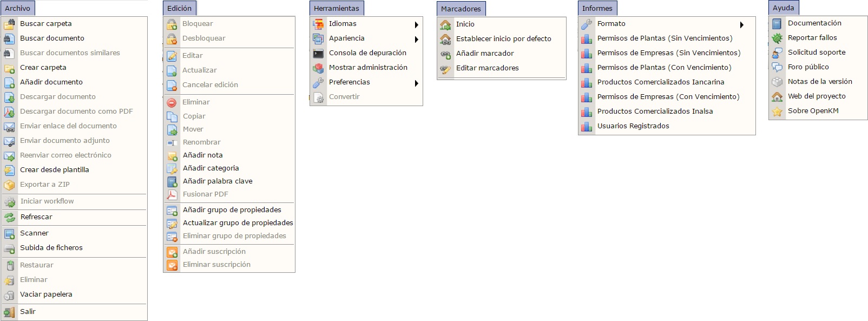
Task: Click the Subida de ficheros icon
Action: coord(9,248)
